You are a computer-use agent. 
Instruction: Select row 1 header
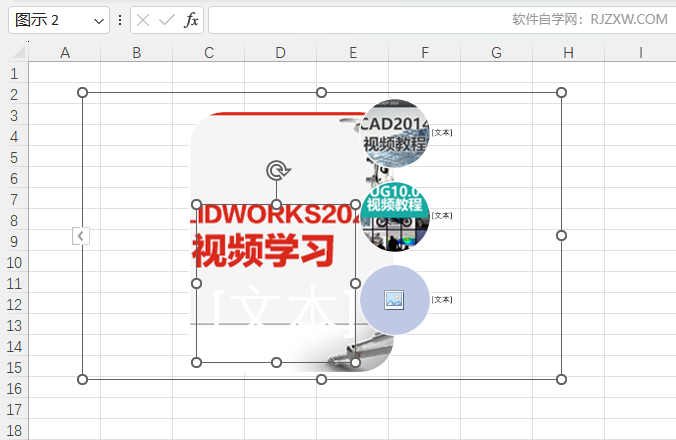coord(14,74)
